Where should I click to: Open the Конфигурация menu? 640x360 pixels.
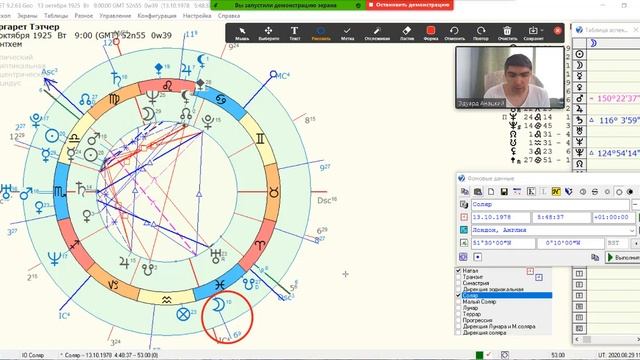[x=157, y=16]
